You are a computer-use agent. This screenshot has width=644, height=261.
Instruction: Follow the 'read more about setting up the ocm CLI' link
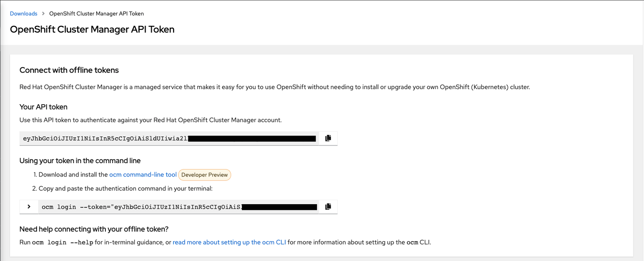[229, 242]
